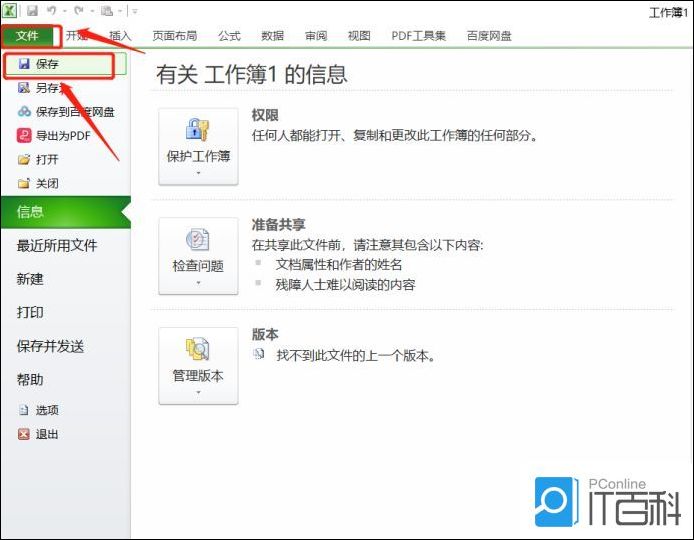The image size is (694, 540).
Task: Click the open folder icon beside 打开
Action: [x=24, y=159]
